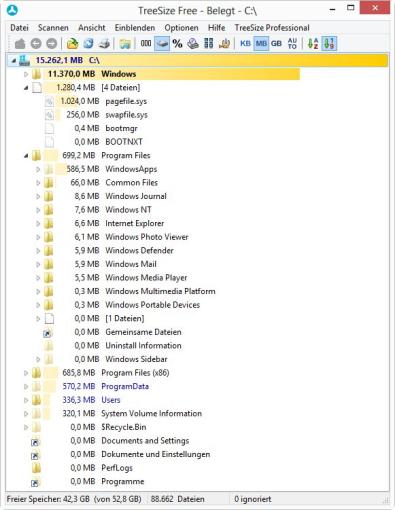Collapse the Program Files folder
This screenshot has height=510, width=395.
point(26,156)
